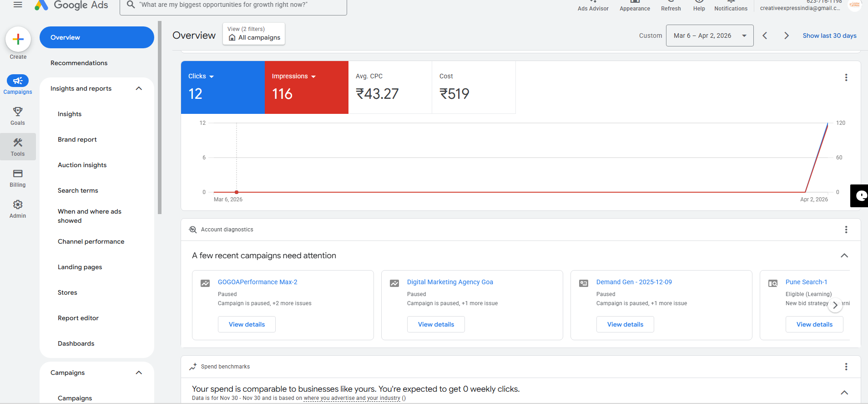868x404 pixels.
Task: View details for Demand Gen - 2025-12-09
Action: coord(625,324)
